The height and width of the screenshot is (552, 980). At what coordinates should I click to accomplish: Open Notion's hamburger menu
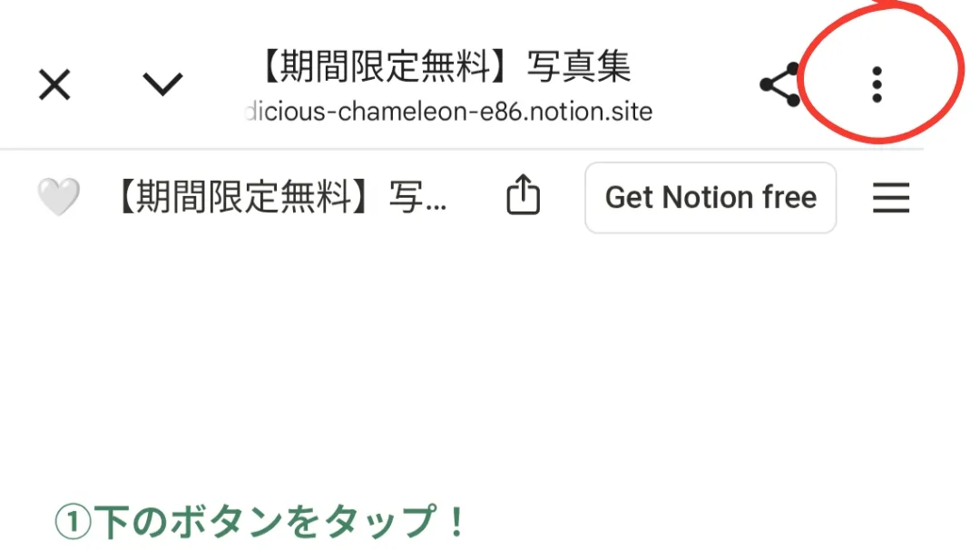point(891,198)
